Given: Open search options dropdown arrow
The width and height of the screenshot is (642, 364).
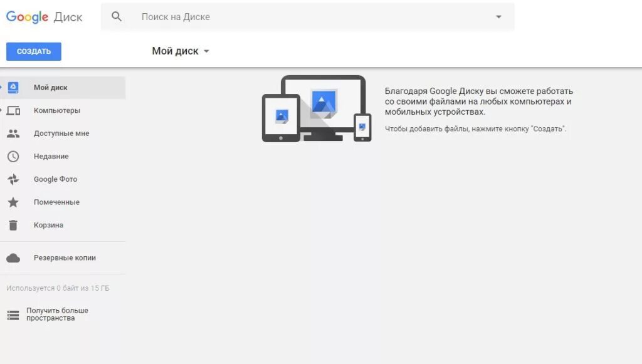Looking at the screenshot, I should 498,17.
